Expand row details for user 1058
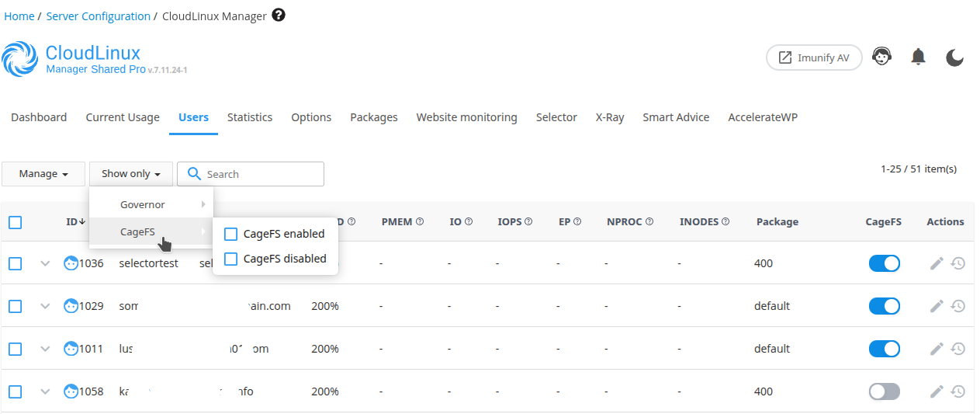The image size is (980, 414). pyautogui.click(x=45, y=391)
